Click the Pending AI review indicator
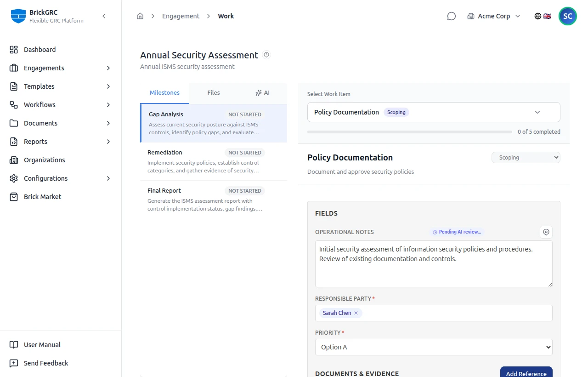This screenshot has width=588, height=377. point(457,232)
